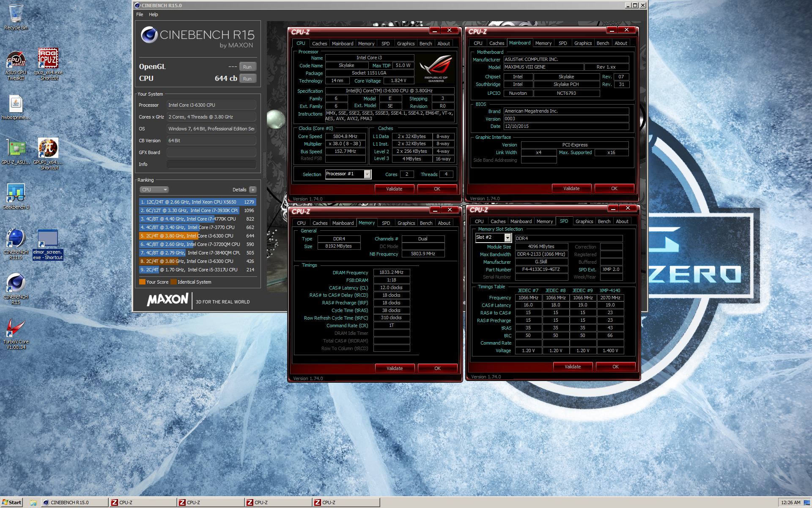Click the Part Number F4-4133C19-4GTZ field

(541, 269)
